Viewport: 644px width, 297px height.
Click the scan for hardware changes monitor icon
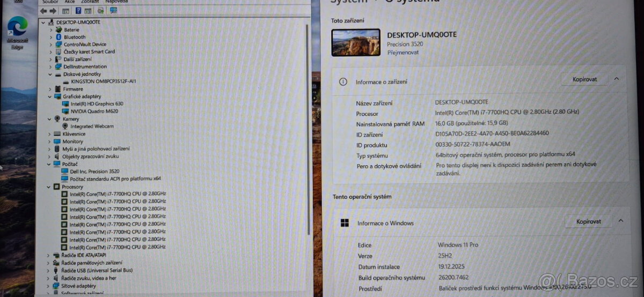(x=113, y=11)
